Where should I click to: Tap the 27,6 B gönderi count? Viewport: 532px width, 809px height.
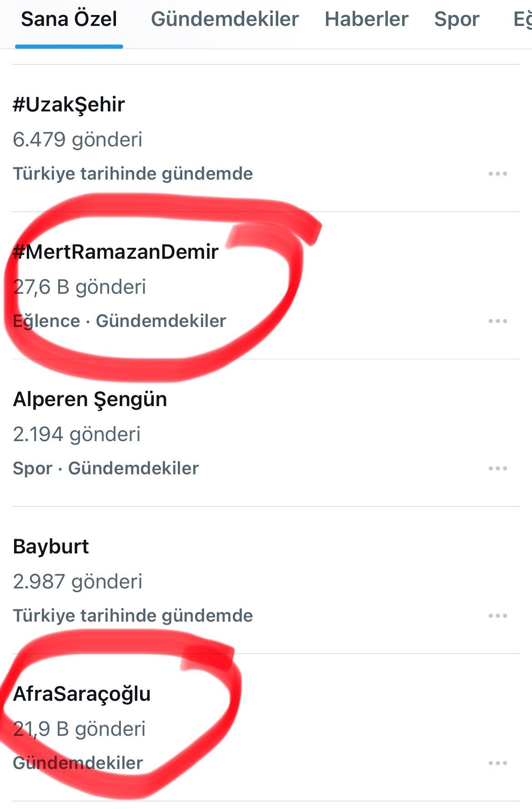(x=80, y=287)
